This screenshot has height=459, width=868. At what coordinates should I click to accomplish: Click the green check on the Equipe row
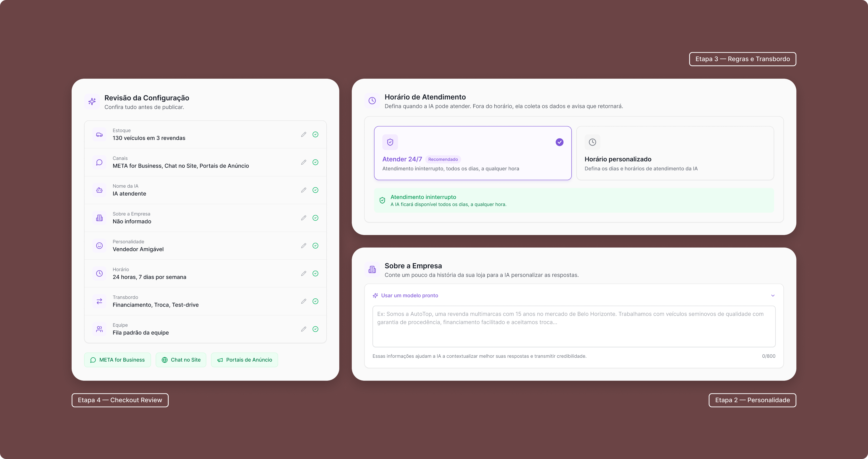(315, 329)
